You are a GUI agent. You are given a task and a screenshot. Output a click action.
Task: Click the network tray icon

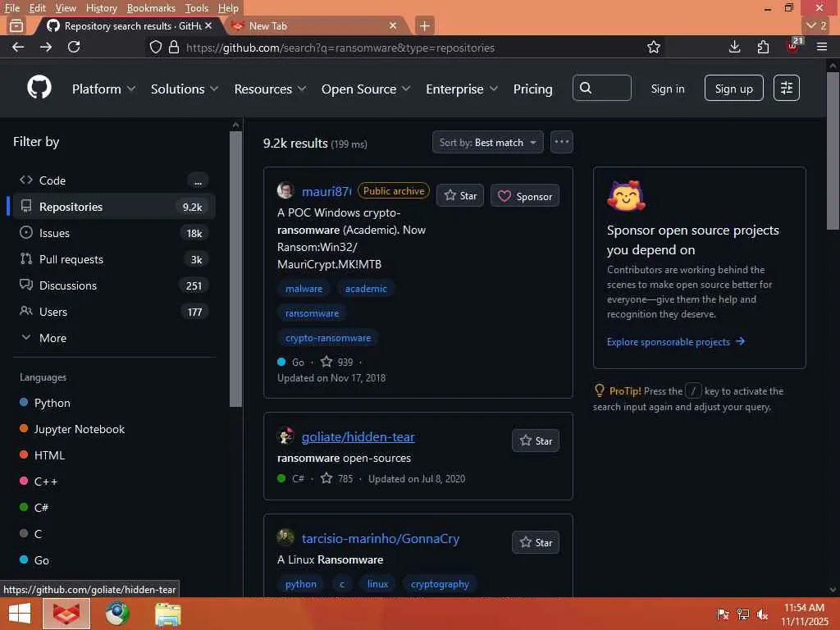tap(743, 614)
